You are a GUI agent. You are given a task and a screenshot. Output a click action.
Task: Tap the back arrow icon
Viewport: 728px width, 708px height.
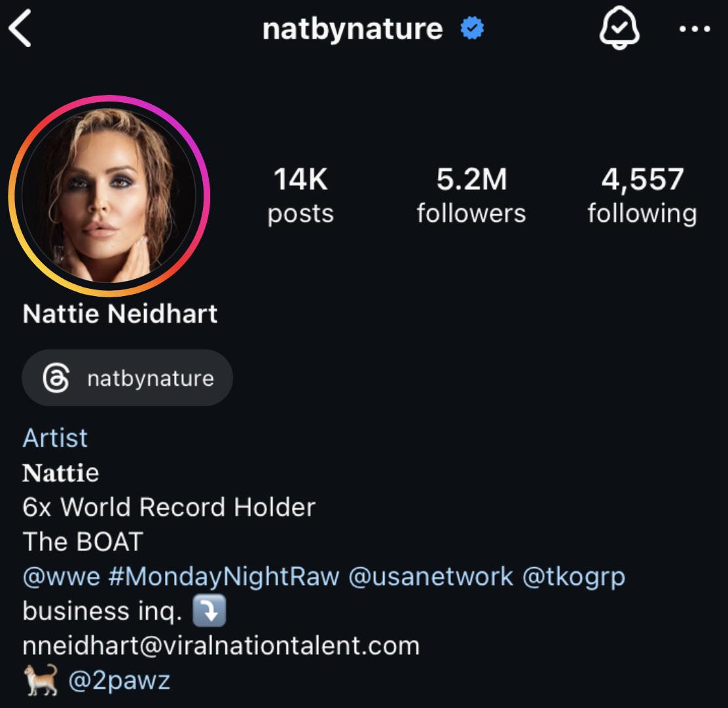point(20,30)
